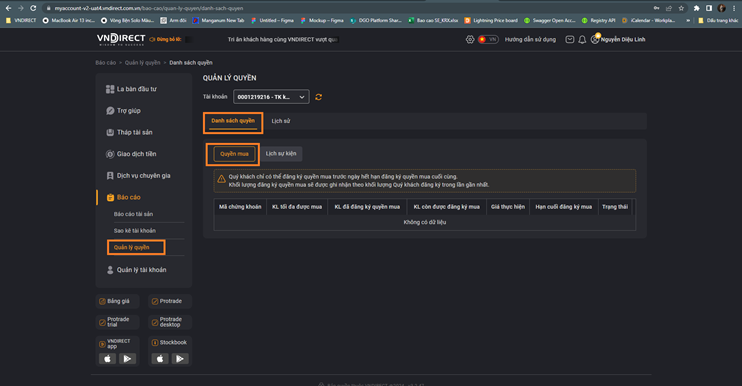
Task: Open Bảng giá shortcut
Action: pyautogui.click(x=117, y=301)
